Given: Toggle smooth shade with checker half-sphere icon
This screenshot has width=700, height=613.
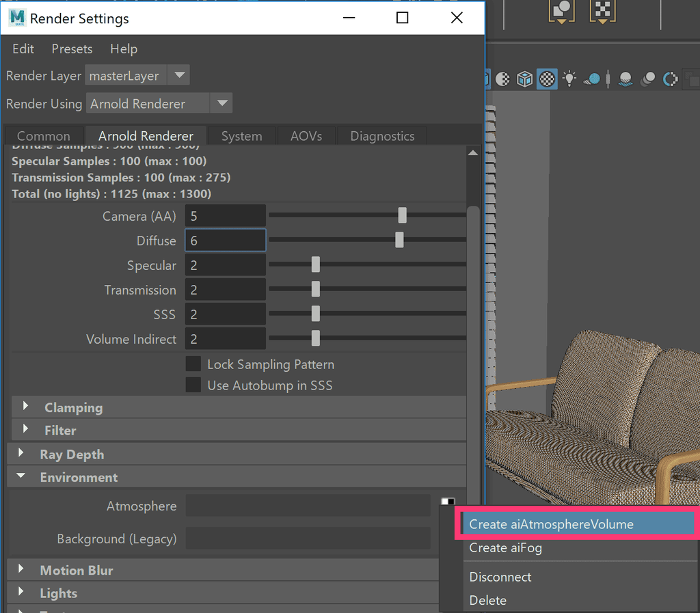Looking at the screenshot, I should 502,79.
